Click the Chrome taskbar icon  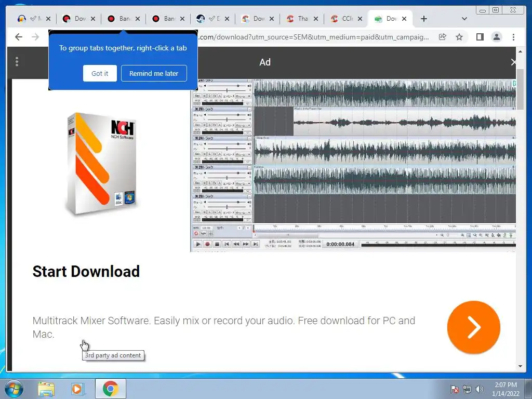[x=110, y=389]
